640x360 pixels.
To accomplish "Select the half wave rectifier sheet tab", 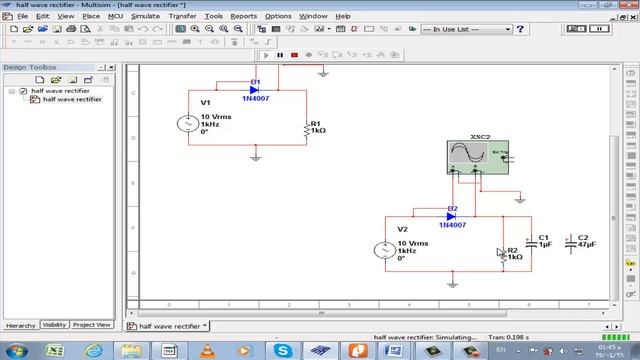I will (x=167, y=326).
